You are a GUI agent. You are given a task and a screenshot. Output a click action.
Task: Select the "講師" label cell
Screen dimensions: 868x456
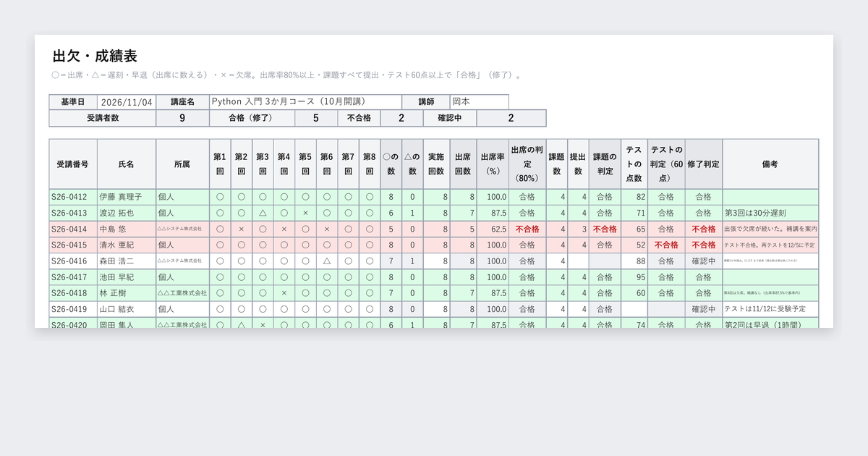(x=426, y=102)
